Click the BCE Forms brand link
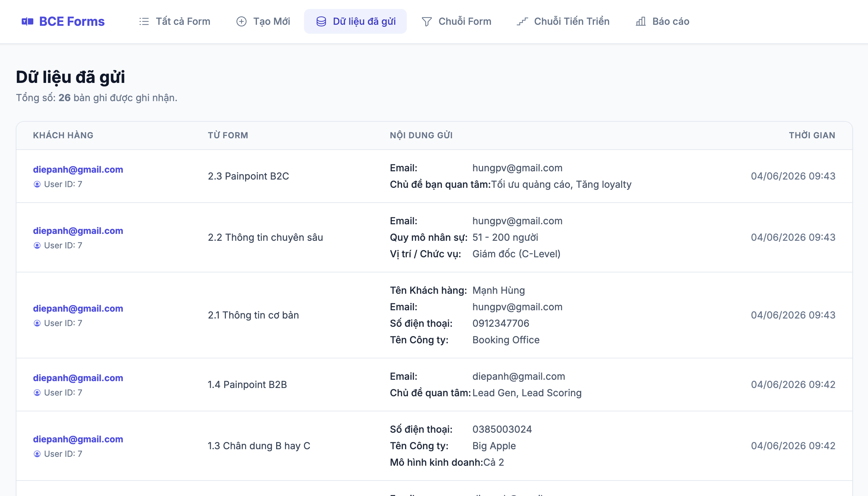 [x=63, y=22]
